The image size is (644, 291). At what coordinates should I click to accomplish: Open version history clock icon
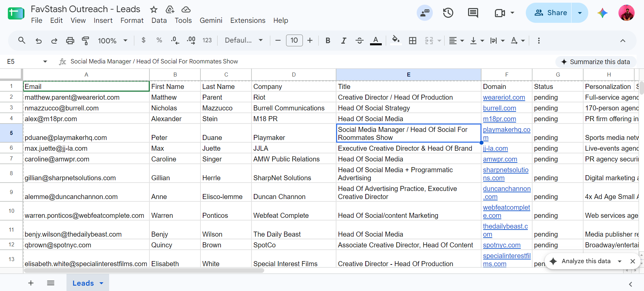pos(448,13)
